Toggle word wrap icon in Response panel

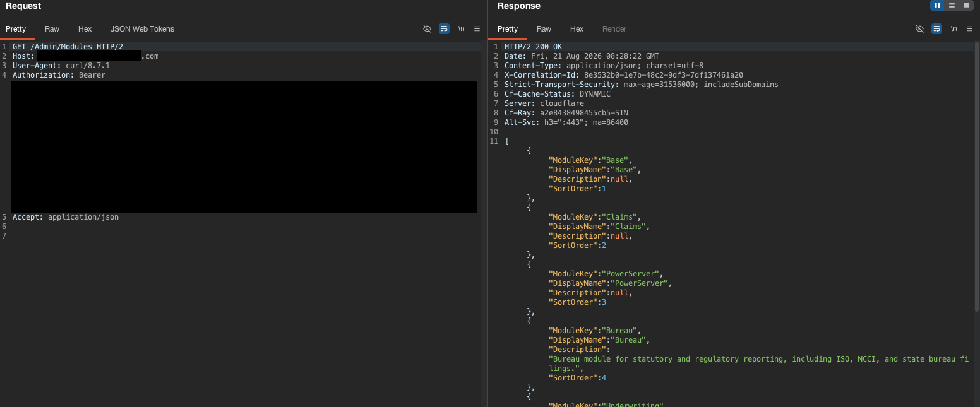point(936,29)
